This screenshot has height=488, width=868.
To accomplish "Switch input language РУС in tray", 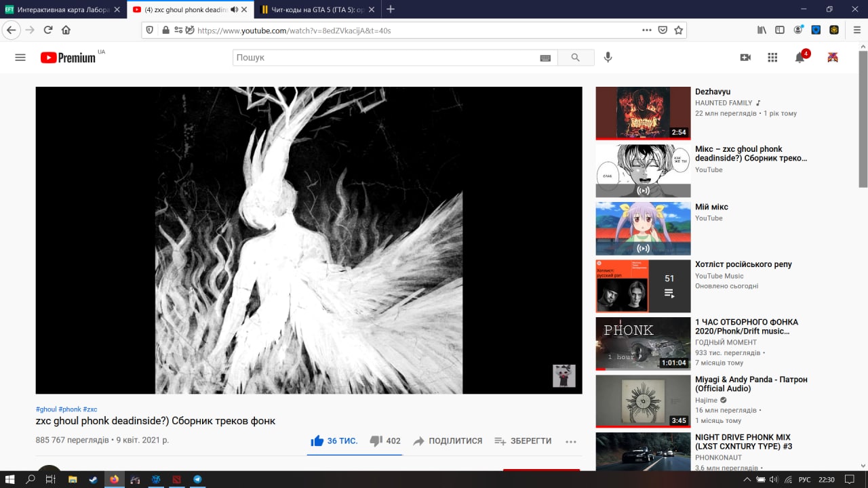I will tap(805, 480).
